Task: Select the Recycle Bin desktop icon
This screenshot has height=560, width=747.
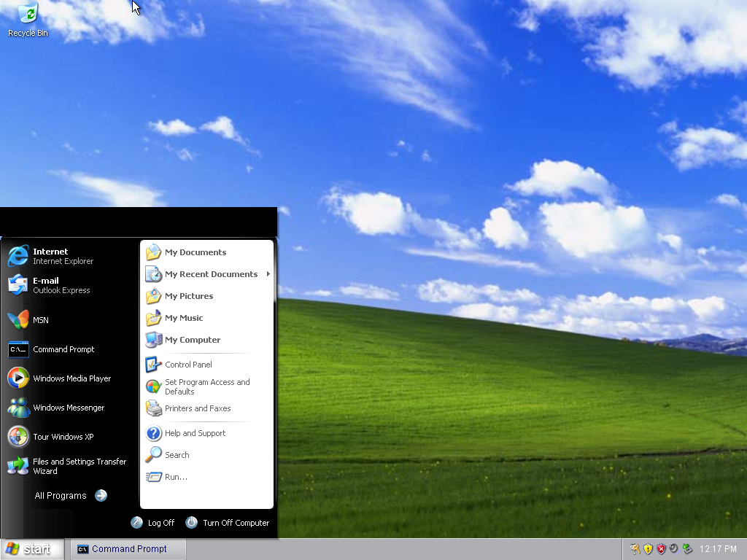Action: (x=28, y=20)
